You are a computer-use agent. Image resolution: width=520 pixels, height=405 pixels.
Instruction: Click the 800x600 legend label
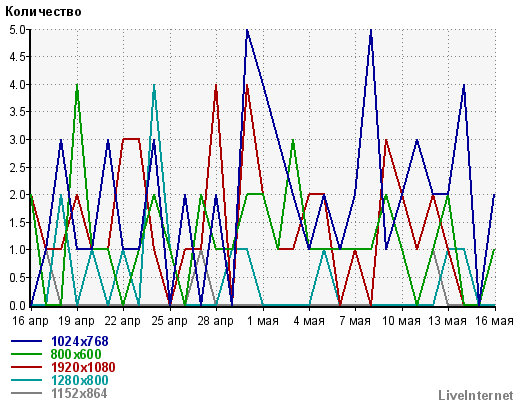tap(76, 354)
